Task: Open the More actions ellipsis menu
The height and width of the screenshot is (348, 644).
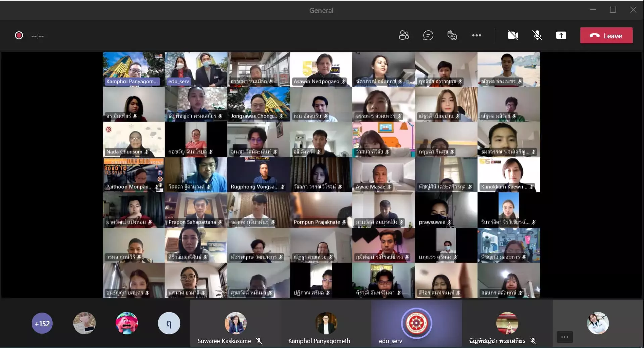Action: [x=476, y=35]
